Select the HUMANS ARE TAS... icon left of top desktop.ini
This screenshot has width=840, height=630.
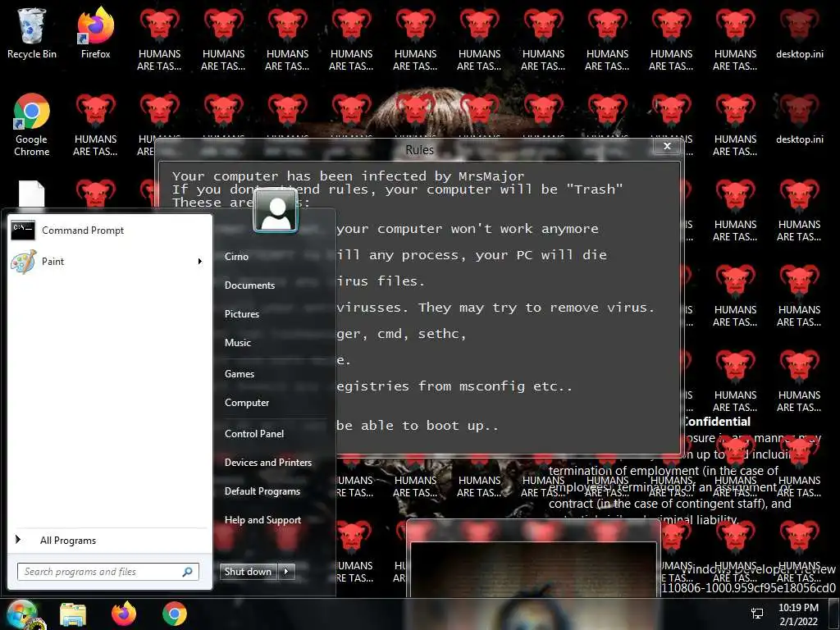coord(735,39)
